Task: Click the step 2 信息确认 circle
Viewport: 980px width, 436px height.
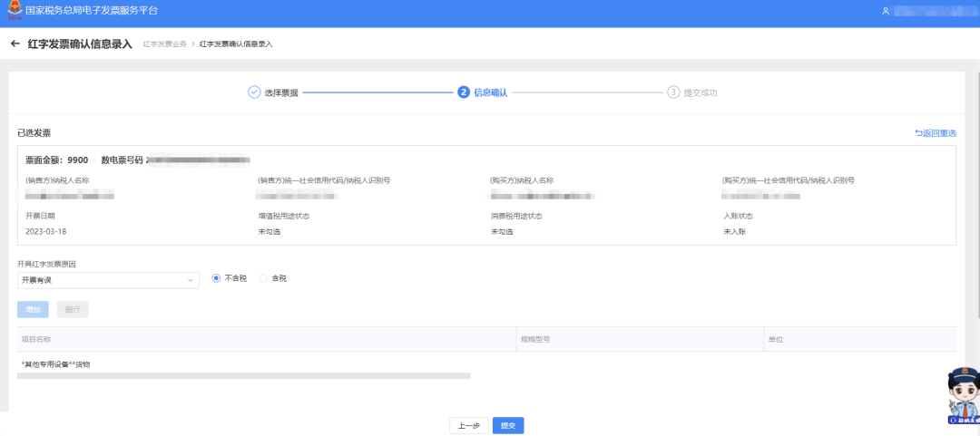Action: coord(464,92)
